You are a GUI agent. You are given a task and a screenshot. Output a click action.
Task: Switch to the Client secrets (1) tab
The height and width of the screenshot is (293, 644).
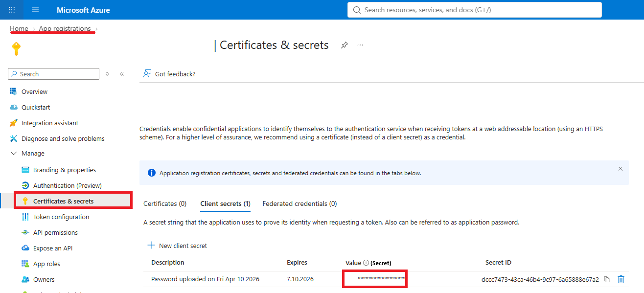tap(226, 203)
